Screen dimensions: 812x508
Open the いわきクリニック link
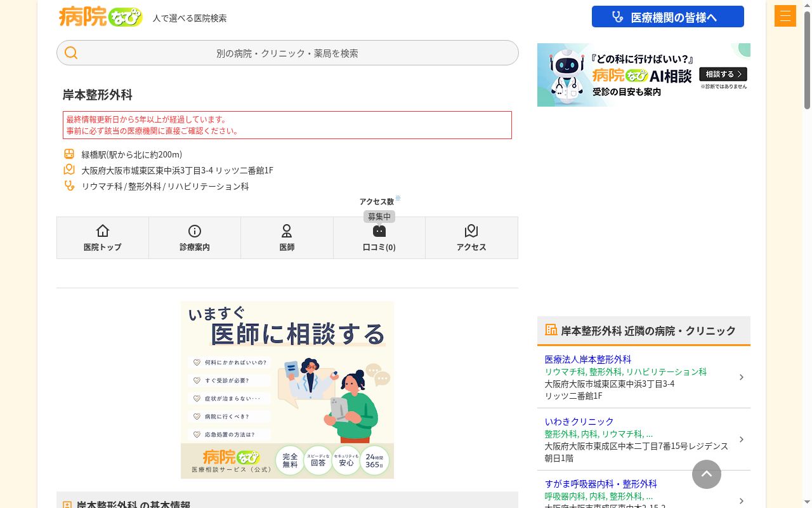pos(579,422)
